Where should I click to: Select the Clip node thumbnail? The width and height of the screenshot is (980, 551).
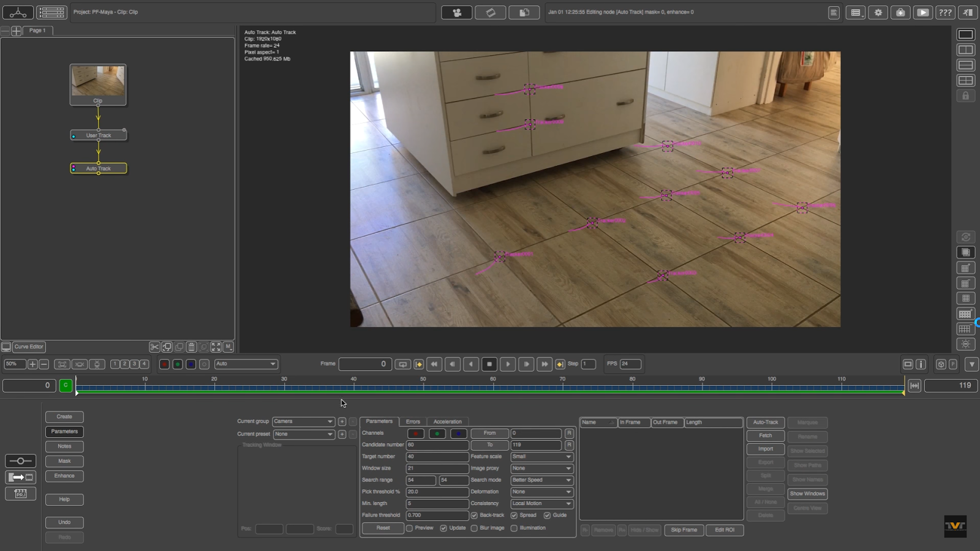pyautogui.click(x=98, y=84)
